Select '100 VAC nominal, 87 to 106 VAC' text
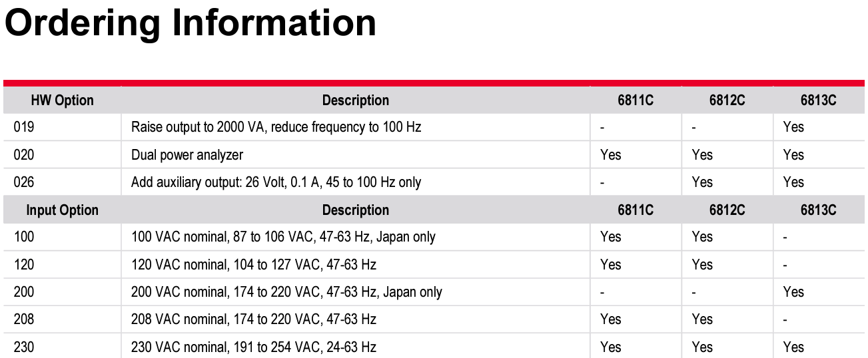The width and height of the screenshot is (868, 358). point(283,237)
